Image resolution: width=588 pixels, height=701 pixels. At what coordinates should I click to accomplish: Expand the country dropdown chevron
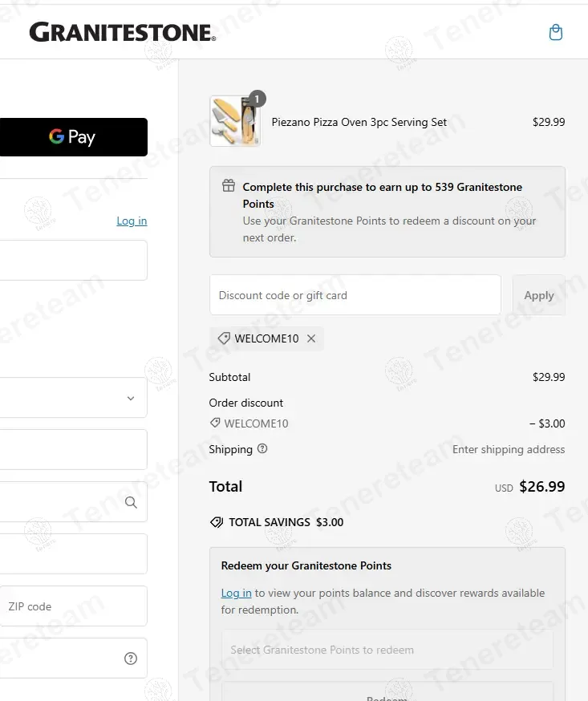[x=131, y=398]
